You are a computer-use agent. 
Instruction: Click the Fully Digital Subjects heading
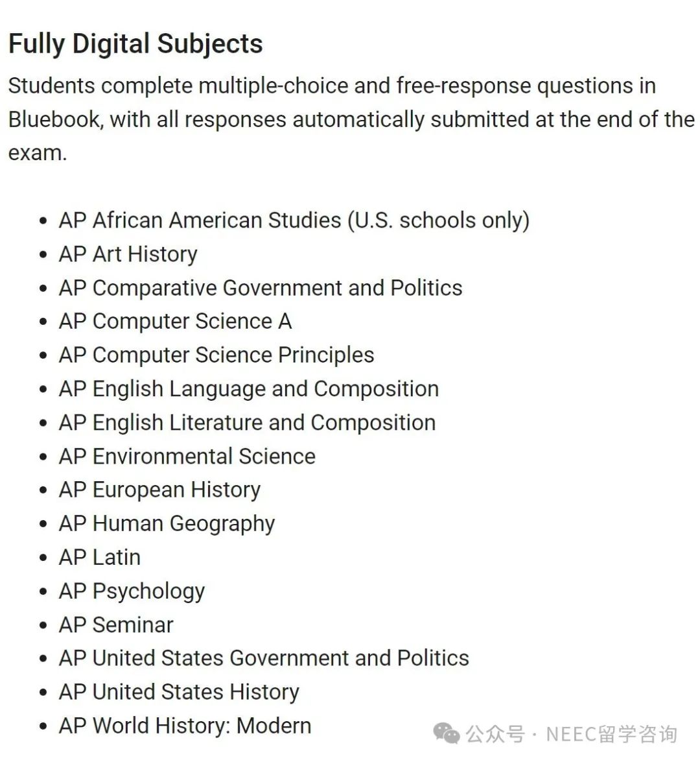(x=135, y=43)
